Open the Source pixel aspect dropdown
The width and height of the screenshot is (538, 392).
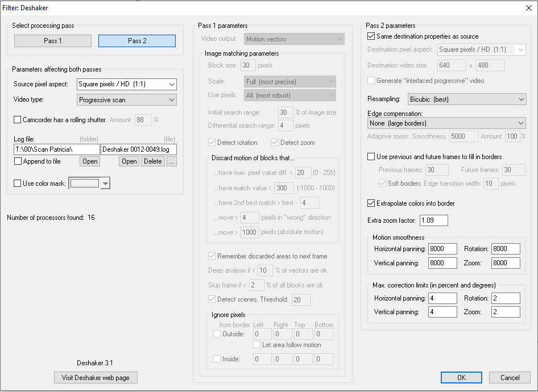(x=127, y=84)
